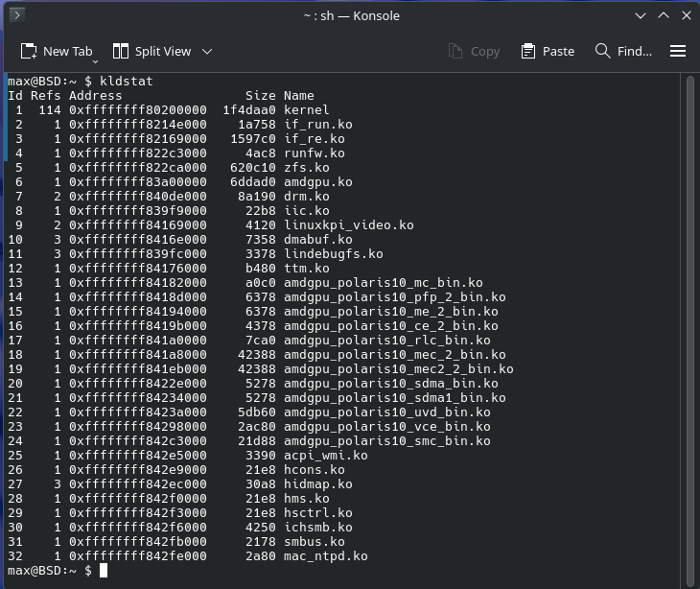The height and width of the screenshot is (589, 700).
Task: Maximize the Konsole window
Action: pos(663,15)
